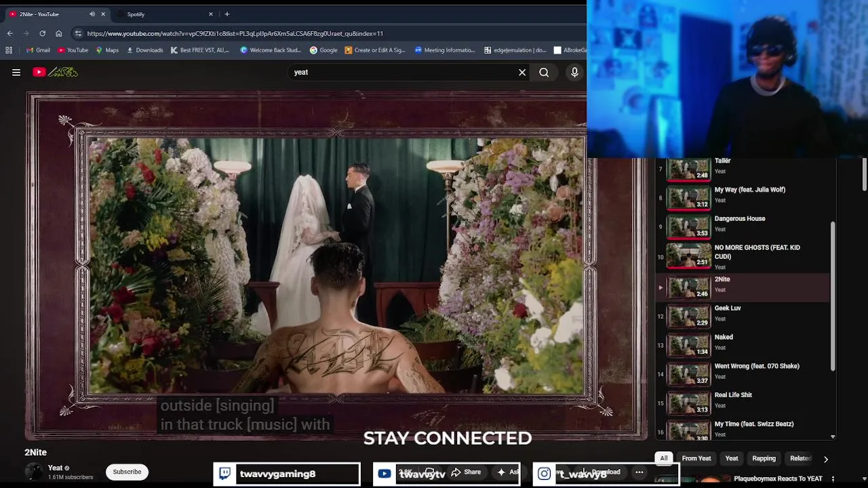Open the apps grid in bookmarks bar
The image size is (868, 488).
9,50
